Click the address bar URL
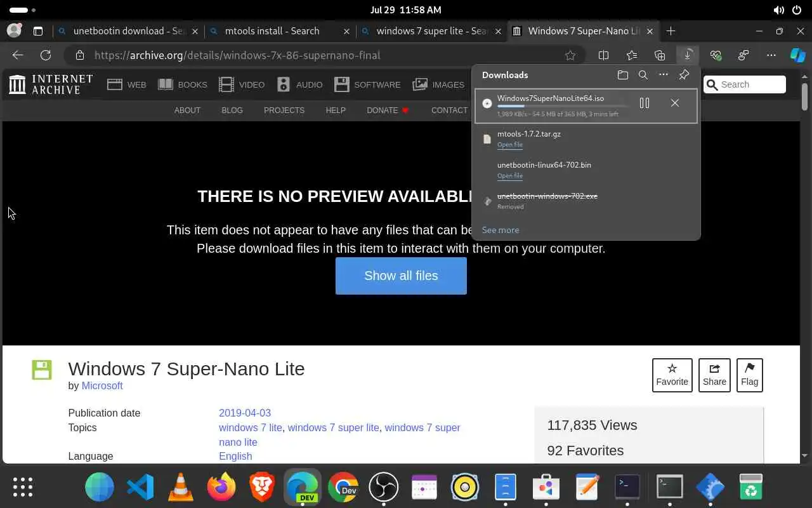This screenshot has width=812, height=508. pos(237,55)
